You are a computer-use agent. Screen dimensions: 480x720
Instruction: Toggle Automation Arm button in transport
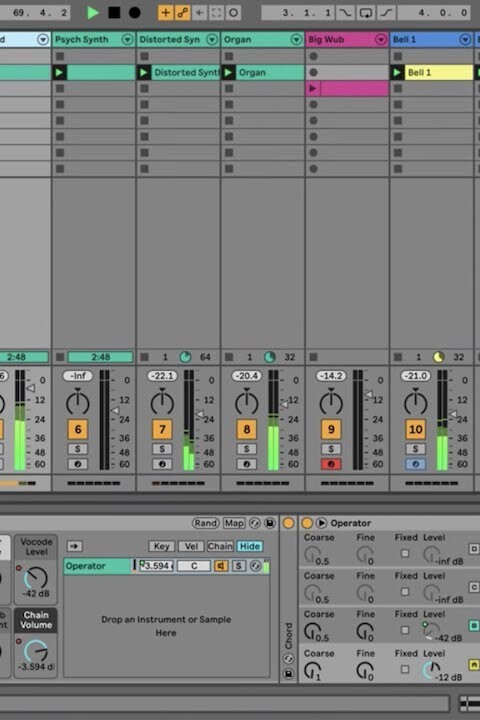[x=182, y=12]
